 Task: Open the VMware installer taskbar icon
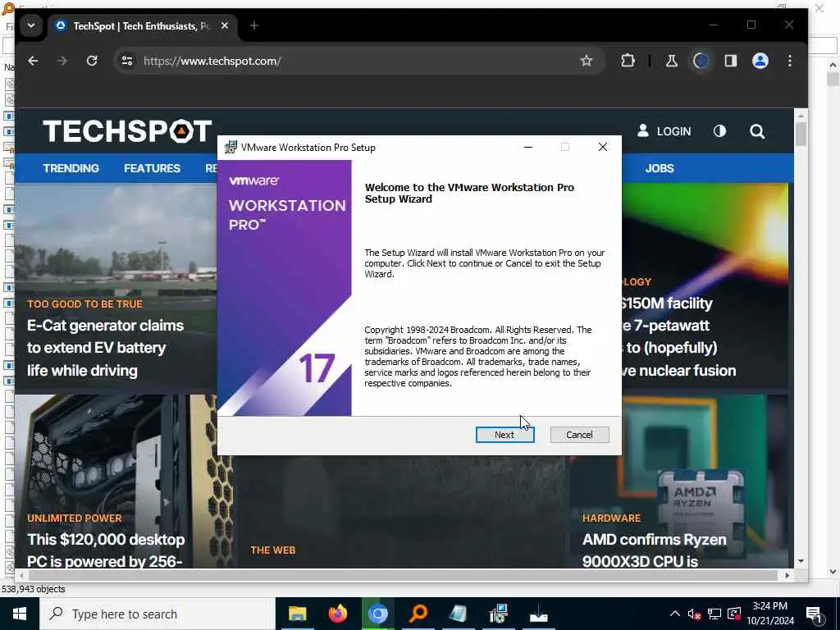(498, 614)
